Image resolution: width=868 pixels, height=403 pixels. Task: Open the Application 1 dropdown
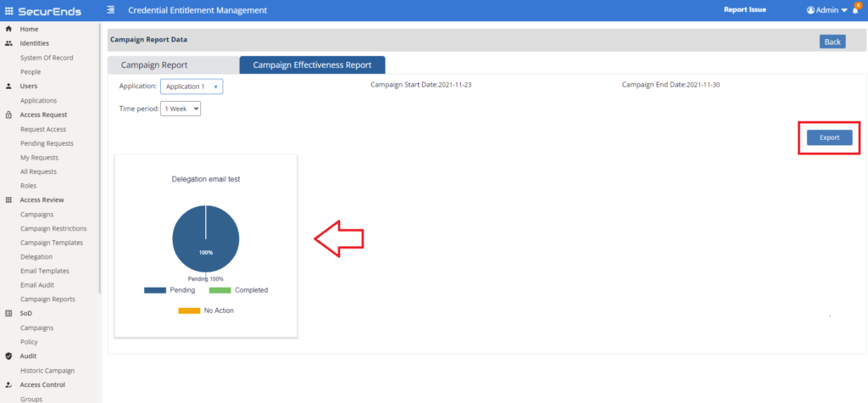click(192, 87)
